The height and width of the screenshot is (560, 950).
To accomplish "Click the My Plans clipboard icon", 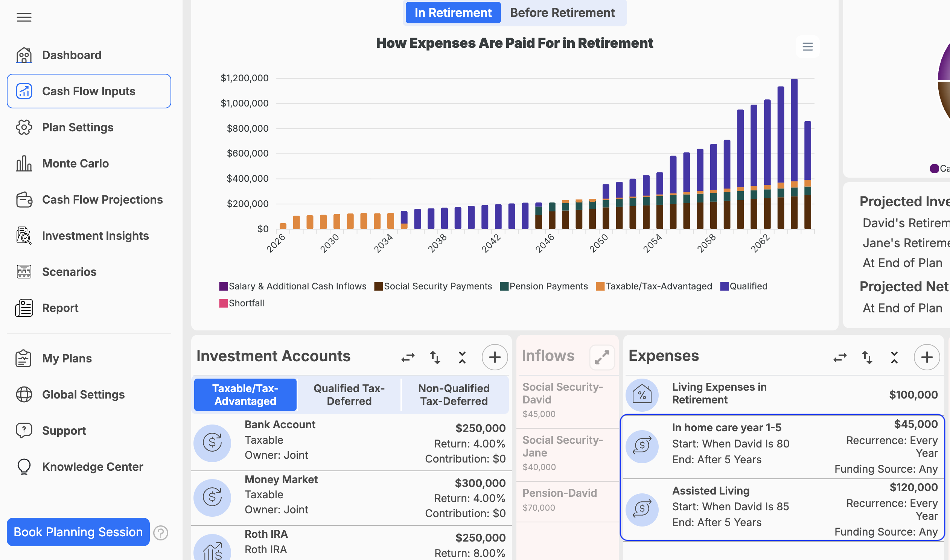I will 24,358.
